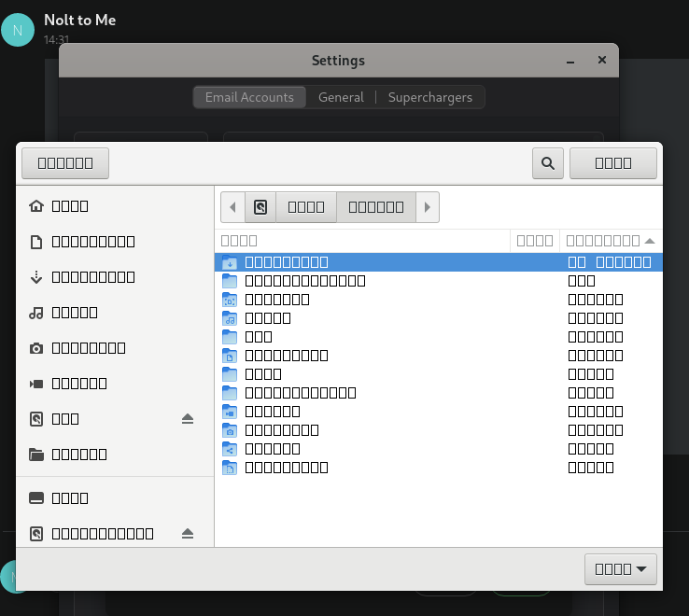This screenshot has height=616, width=689.
Task: Click the Settings window title bar text
Action: [x=338, y=61]
